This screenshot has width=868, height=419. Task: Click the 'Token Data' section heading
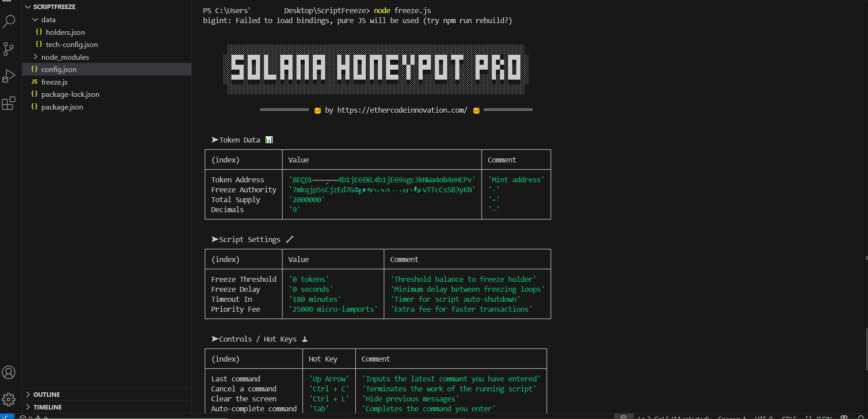(240, 140)
